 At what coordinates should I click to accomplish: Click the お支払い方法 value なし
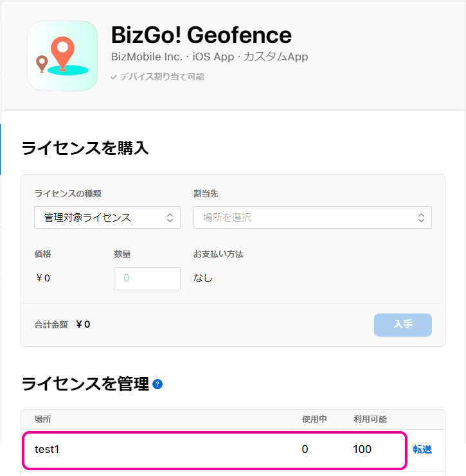pos(203,278)
